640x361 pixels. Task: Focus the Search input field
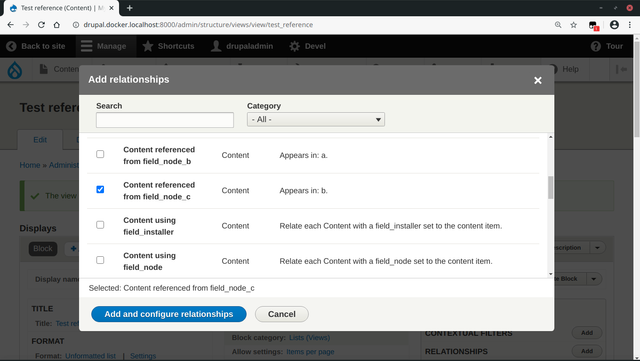pyautogui.click(x=165, y=120)
